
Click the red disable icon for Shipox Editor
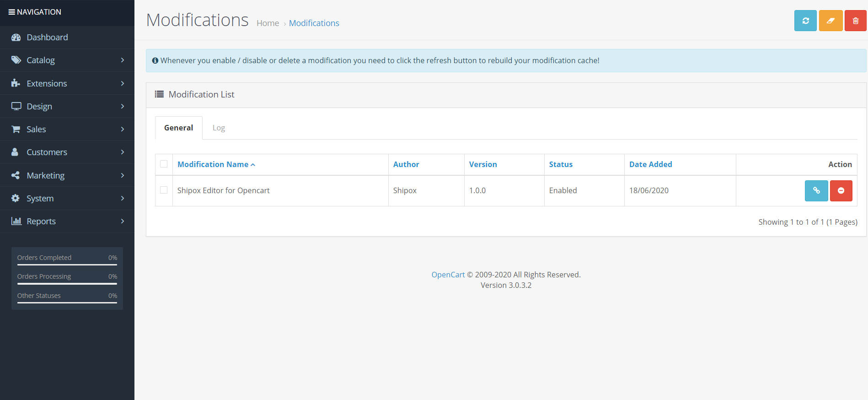[841, 190]
